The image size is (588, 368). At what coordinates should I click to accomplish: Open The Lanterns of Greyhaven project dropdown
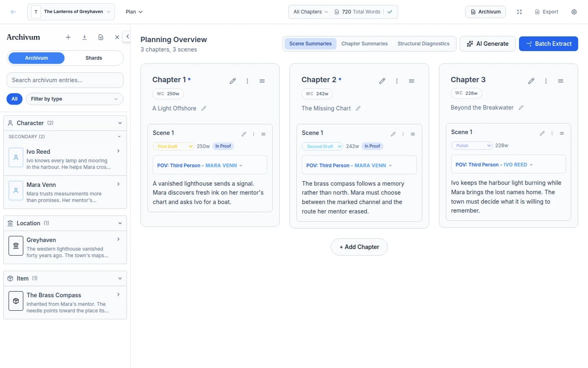point(71,12)
